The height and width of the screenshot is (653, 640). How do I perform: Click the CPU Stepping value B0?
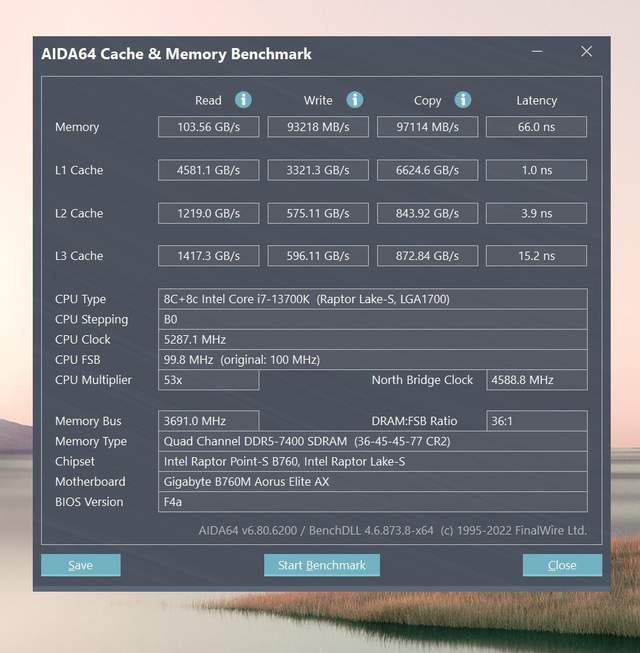tap(373, 319)
